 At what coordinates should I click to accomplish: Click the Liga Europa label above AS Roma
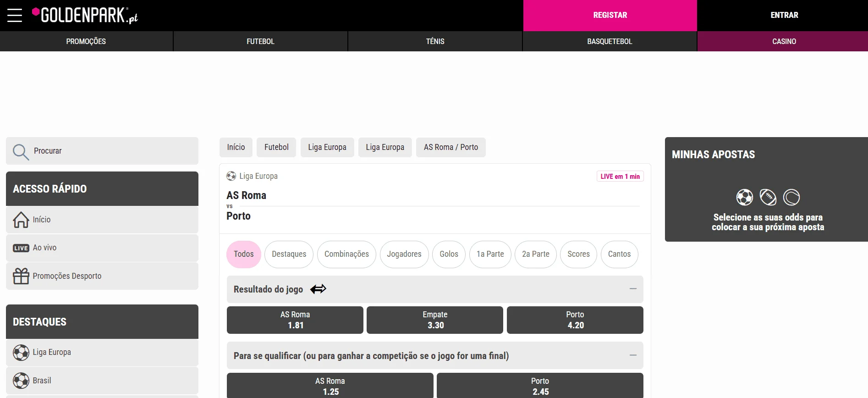click(x=258, y=176)
